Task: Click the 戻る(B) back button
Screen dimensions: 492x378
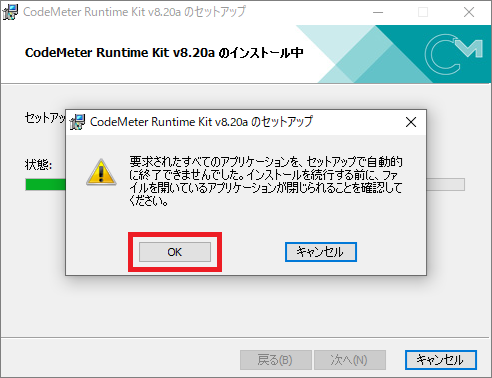Action: [276, 360]
